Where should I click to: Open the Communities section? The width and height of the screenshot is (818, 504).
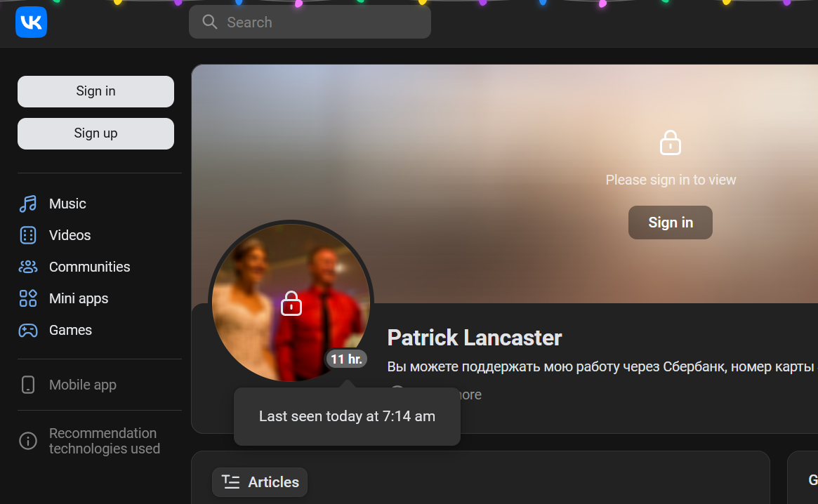(90, 267)
